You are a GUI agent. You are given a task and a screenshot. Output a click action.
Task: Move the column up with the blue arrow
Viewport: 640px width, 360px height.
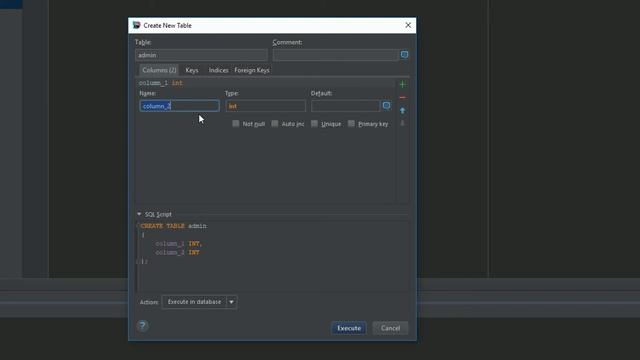[402, 111]
